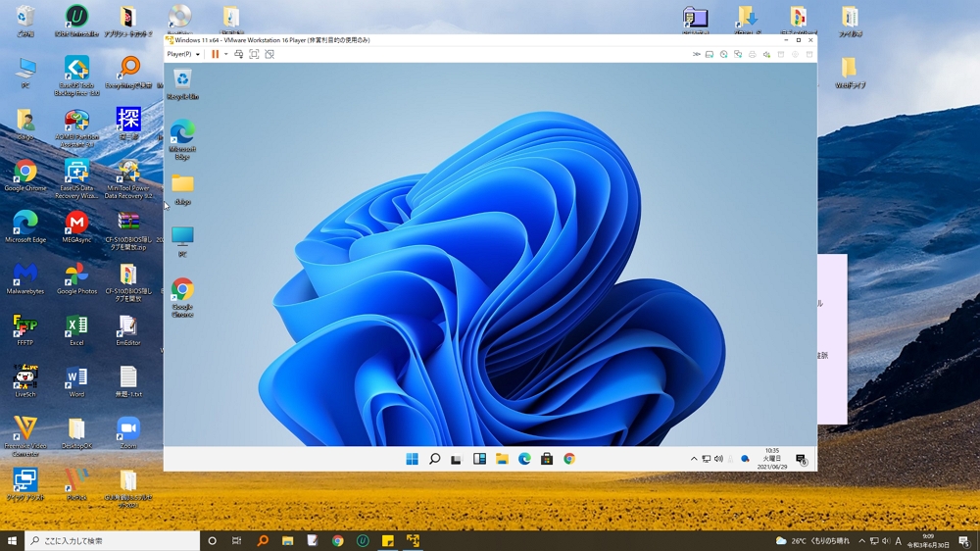Click the volume icon in the Windows 11 tray
The image size is (980, 551).
718,459
